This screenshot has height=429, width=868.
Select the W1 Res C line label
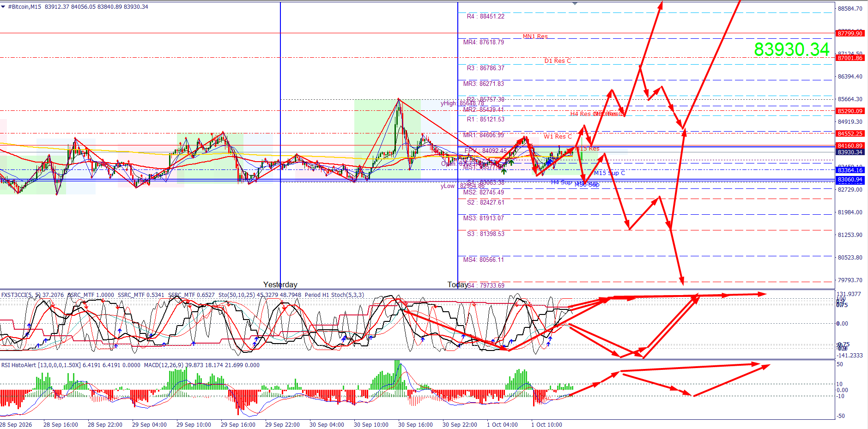(x=558, y=136)
